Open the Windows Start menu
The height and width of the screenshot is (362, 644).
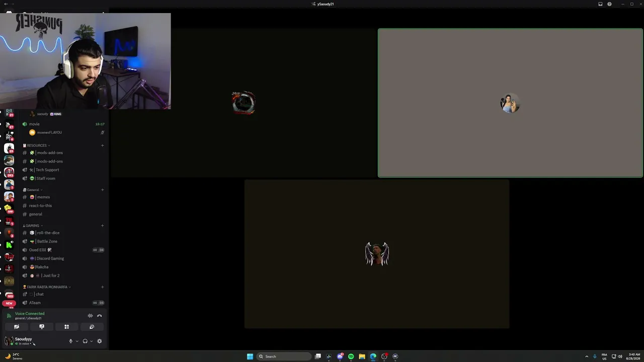[x=250, y=356]
